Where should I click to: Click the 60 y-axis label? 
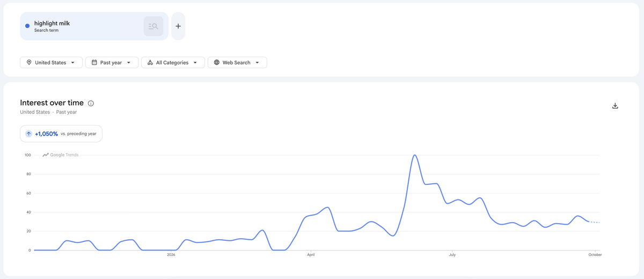click(x=28, y=193)
